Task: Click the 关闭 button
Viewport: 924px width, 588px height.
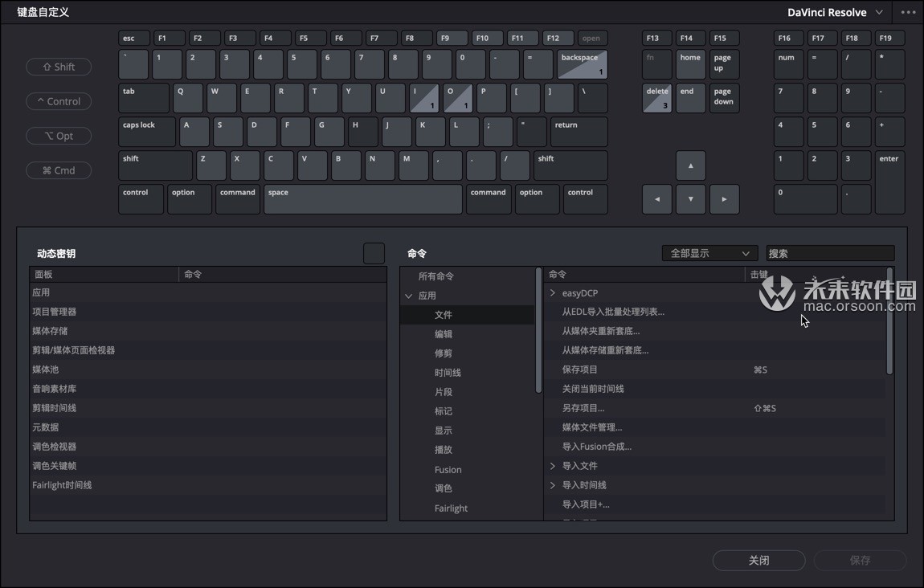Action: pos(758,561)
